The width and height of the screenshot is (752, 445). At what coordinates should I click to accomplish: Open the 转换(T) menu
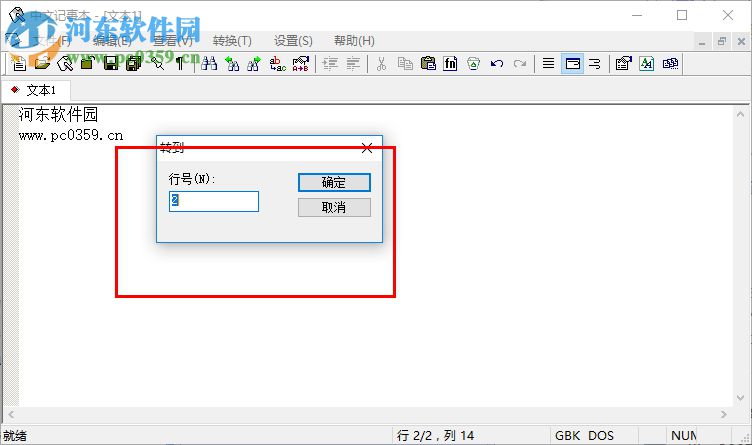[232, 41]
